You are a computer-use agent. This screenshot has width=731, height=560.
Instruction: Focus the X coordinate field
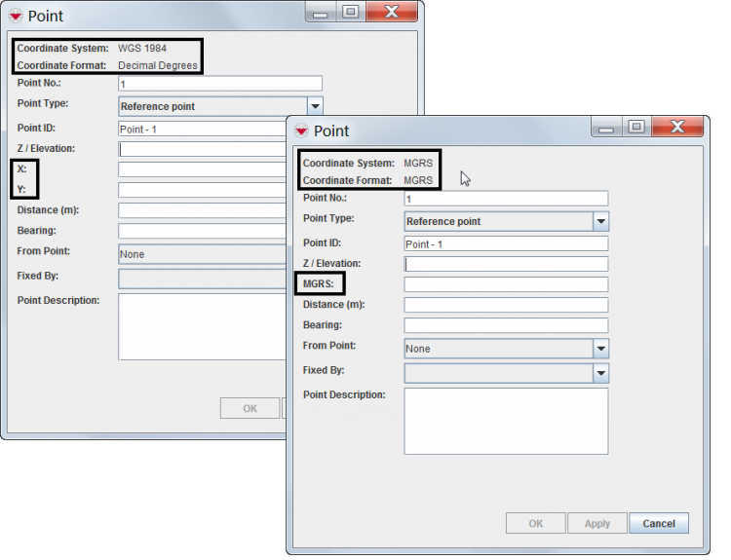[x=202, y=169]
